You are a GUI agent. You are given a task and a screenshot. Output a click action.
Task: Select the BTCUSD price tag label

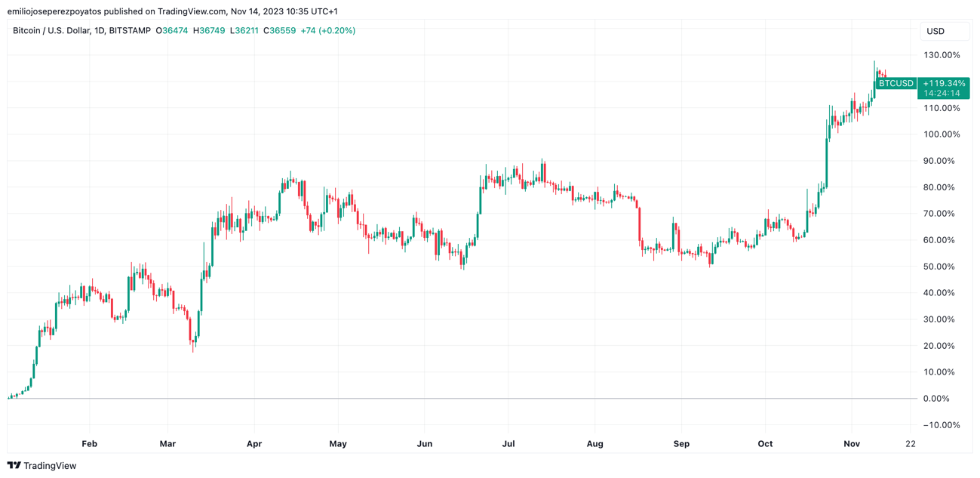pyautogui.click(x=896, y=83)
